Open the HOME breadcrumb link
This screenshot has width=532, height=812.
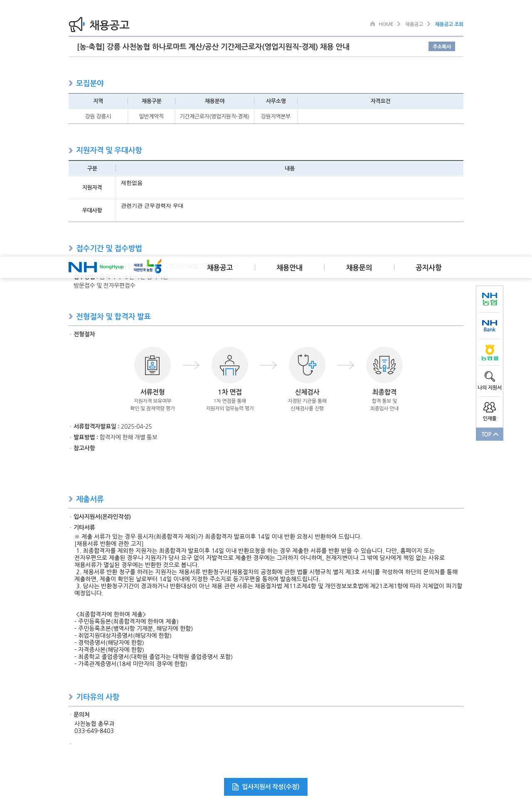(386, 24)
